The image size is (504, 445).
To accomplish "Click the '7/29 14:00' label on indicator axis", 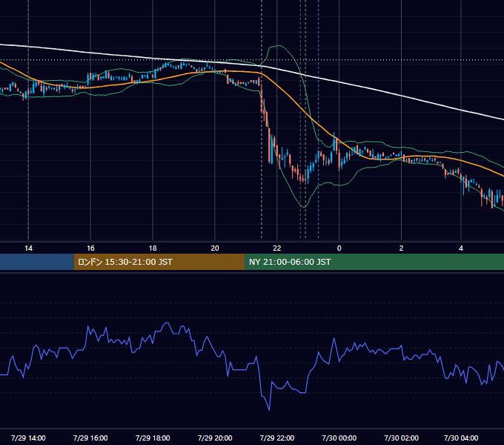I will 28,438.
